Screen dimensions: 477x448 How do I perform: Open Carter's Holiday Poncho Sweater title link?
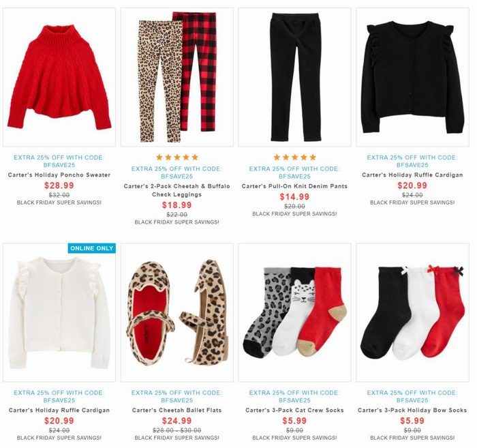59,175
